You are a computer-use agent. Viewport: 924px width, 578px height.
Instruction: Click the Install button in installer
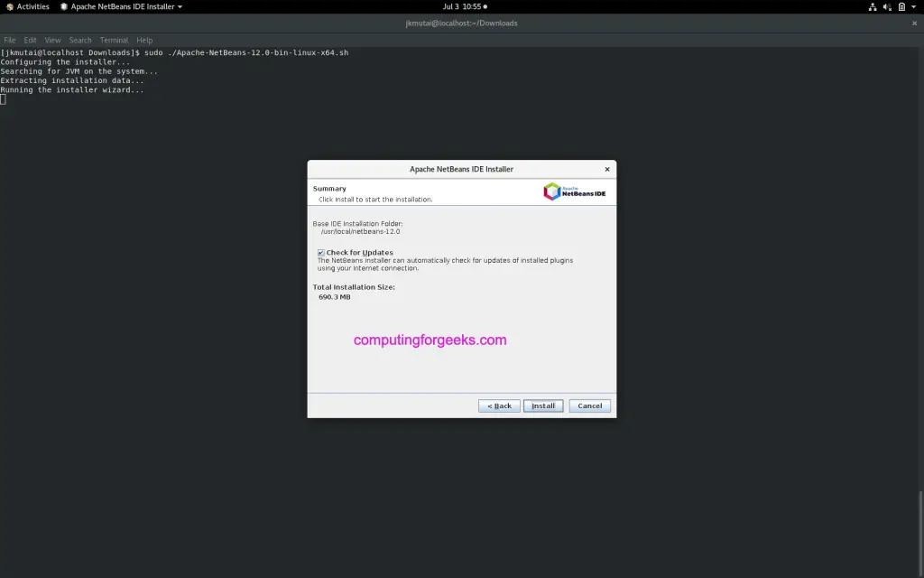(x=542, y=406)
